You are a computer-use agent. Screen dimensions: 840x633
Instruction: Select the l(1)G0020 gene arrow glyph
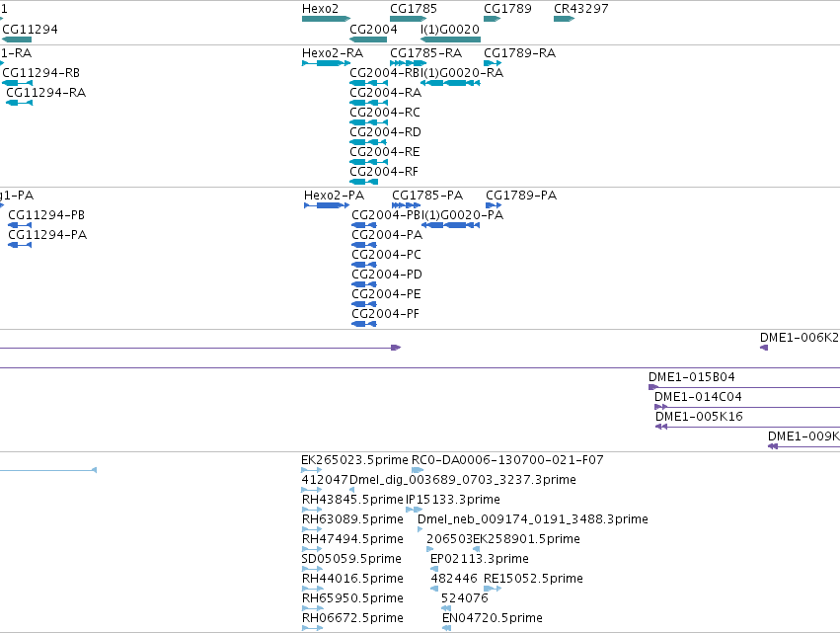[450, 40]
